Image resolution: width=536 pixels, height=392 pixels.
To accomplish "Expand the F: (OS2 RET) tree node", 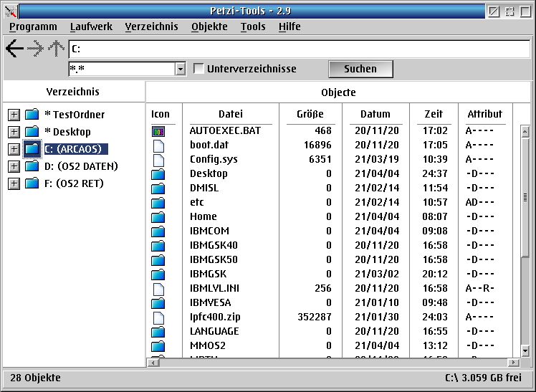I will tap(14, 183).
